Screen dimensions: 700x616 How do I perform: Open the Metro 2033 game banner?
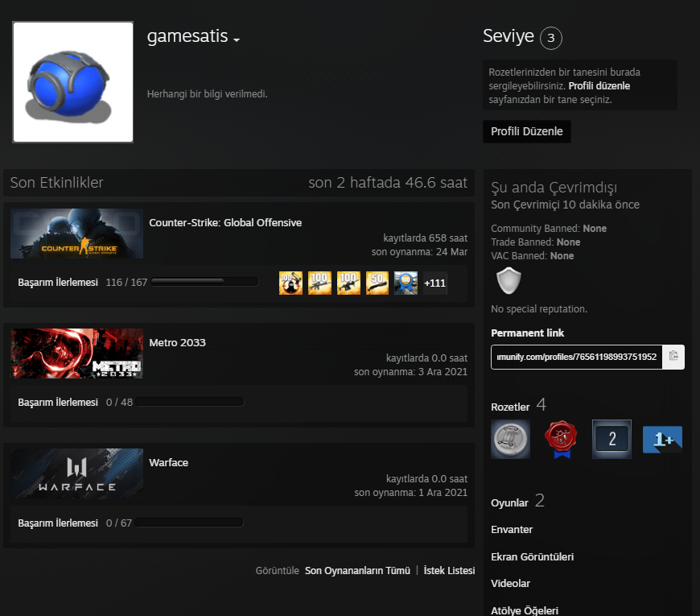pyautogui.click(x=76, y=353)
